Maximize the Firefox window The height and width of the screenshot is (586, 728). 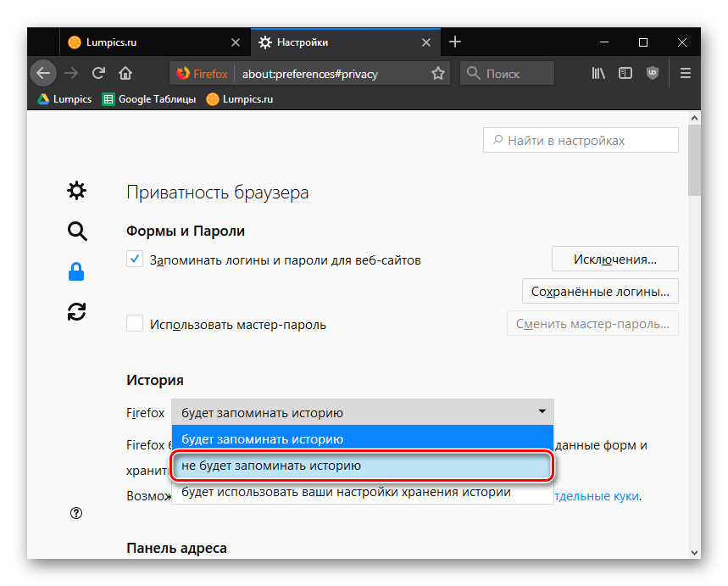(x=643, y=42)
